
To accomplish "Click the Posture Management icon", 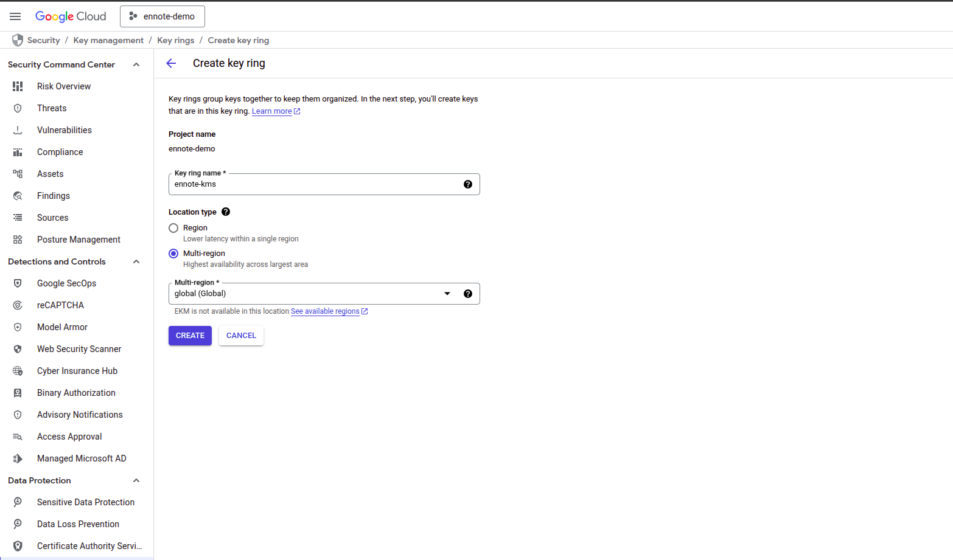I will 18,240.
